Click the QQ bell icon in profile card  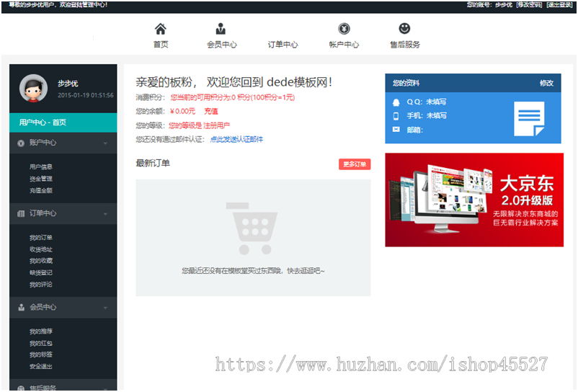click(396, 102)
